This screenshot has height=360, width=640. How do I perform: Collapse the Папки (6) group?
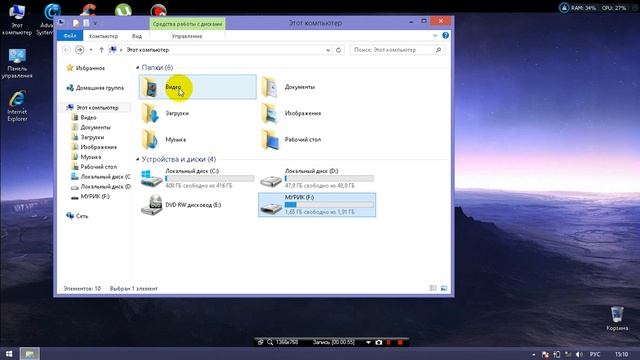click(138, 68)
